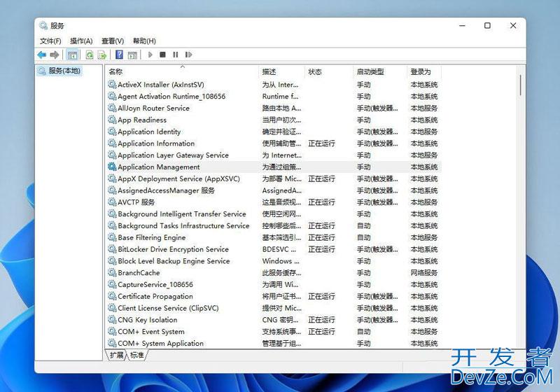This screenshot has height=392, width=560.
Task: Click the Refresh toolbar icon
Action: point(90,55)
